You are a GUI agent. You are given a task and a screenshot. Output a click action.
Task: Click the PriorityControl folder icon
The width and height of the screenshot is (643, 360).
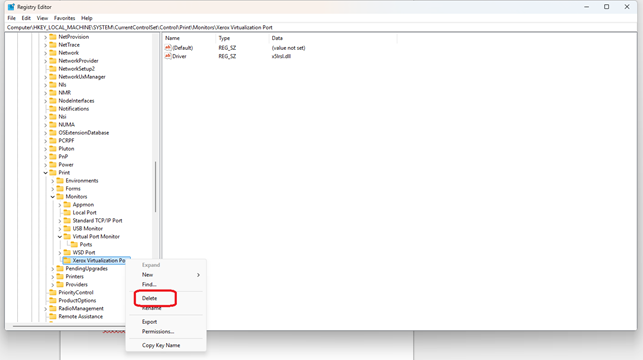pyautogui.click(x=53, y=292)
